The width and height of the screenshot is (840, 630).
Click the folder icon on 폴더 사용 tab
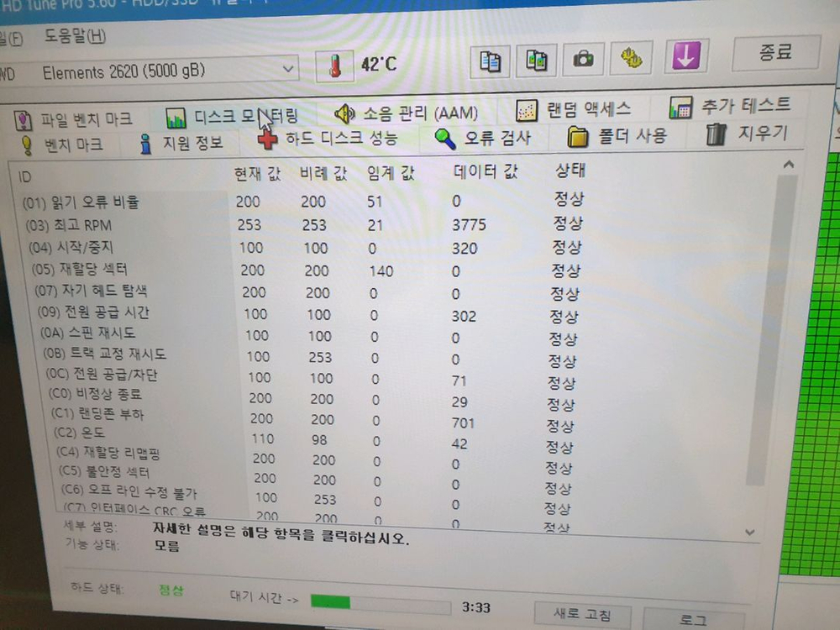point(578,135)
